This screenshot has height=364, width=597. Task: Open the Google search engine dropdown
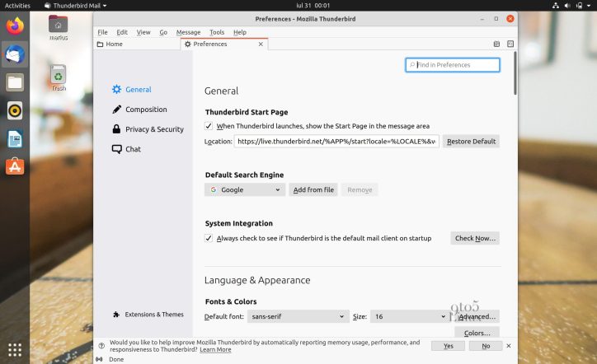click(x=245, y=189)
